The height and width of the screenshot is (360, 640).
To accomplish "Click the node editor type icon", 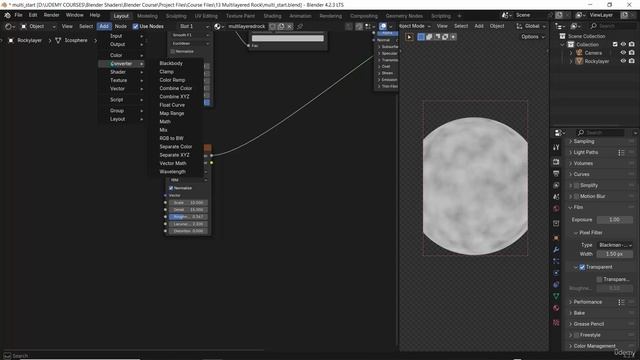I will coord(10,26).
